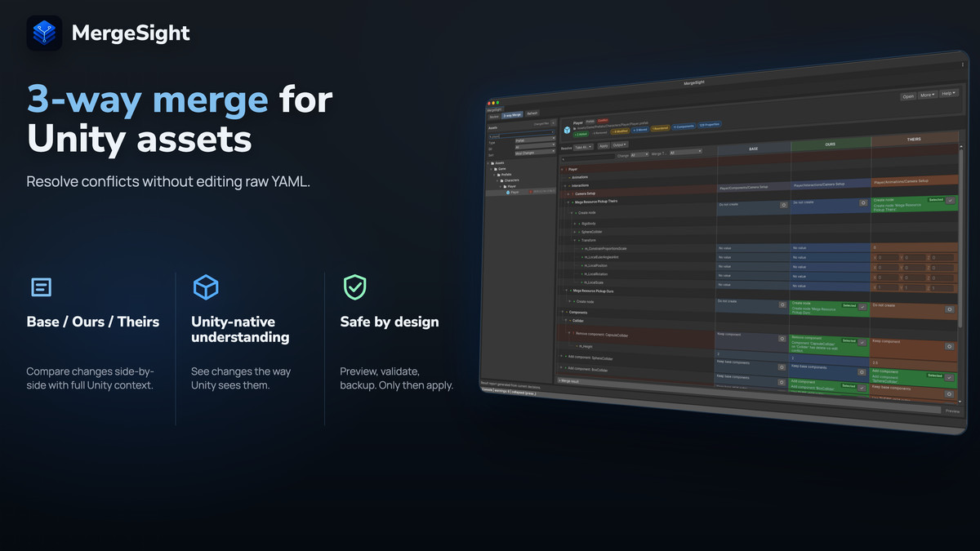Open the Output dropdown

pyautogui.click(x=619, y=145)
